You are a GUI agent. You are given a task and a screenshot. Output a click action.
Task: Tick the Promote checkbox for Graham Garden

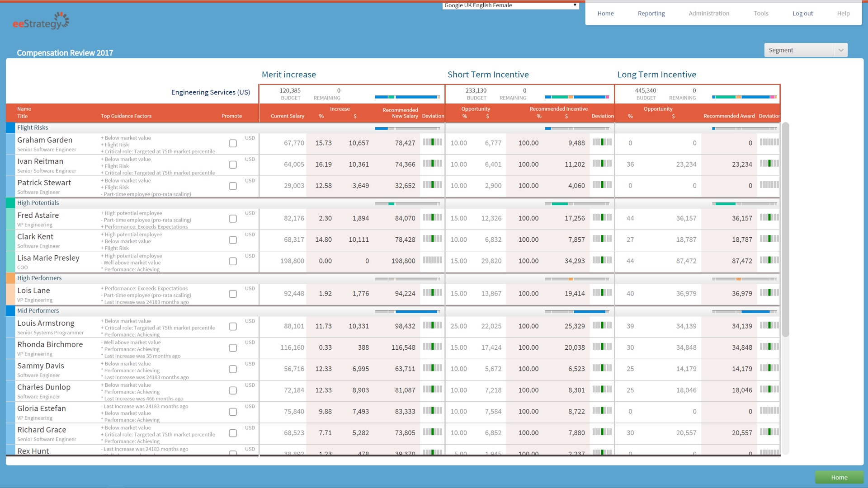coord(233,144)
